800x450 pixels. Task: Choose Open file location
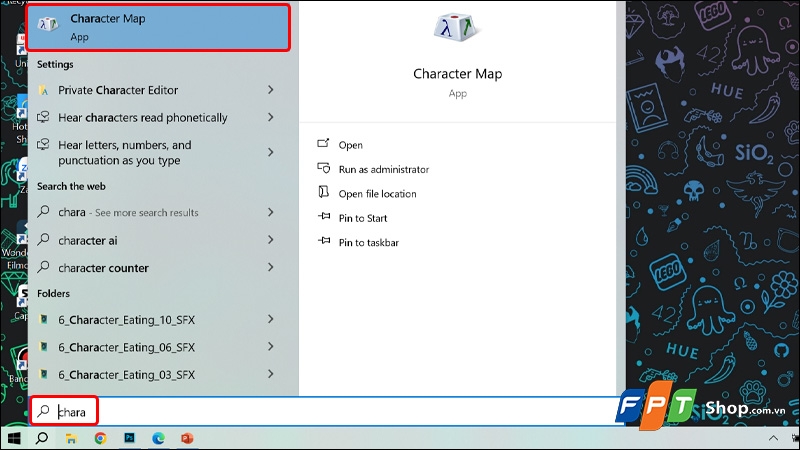[x=378, y=194]
